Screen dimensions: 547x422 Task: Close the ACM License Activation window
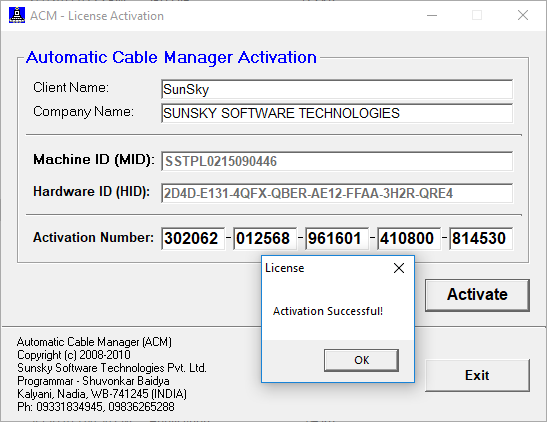point(523,15)
